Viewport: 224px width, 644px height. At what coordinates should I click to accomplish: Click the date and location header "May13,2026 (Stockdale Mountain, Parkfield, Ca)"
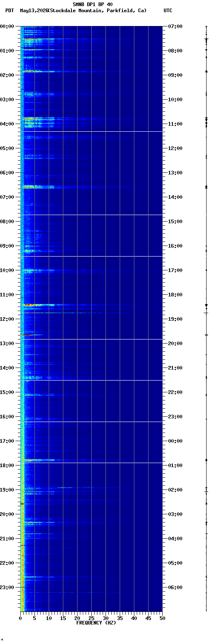point(83,11)
